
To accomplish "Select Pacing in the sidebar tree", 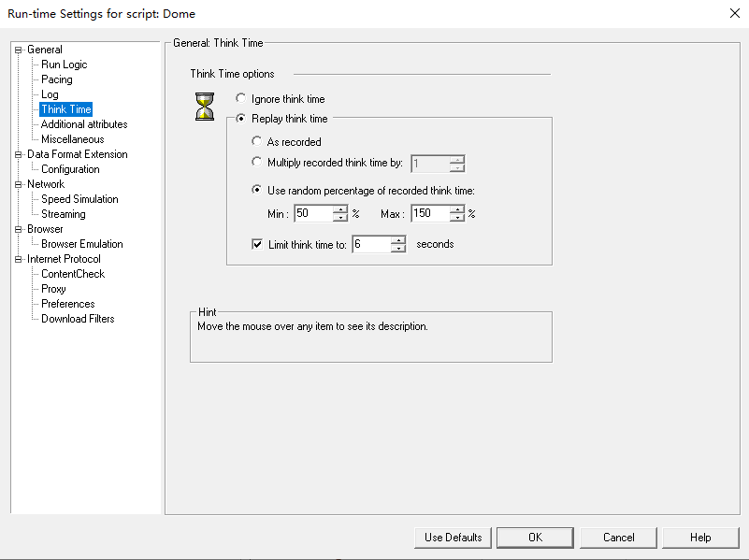I will 55,79.
